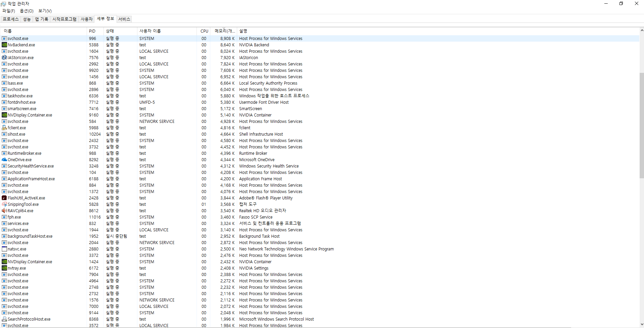Select the svchost.exe row with PID 996

click(x=320, y=39)
